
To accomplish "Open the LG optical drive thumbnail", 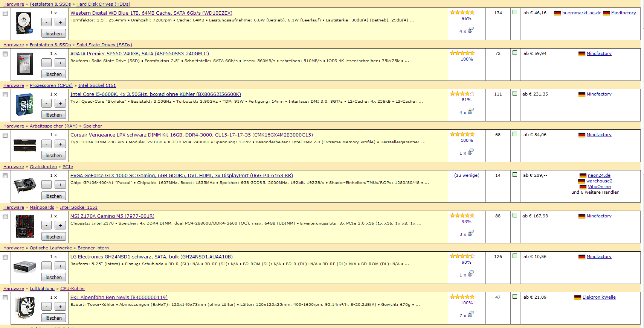I will pyautogui.click(x=24, y=267).
